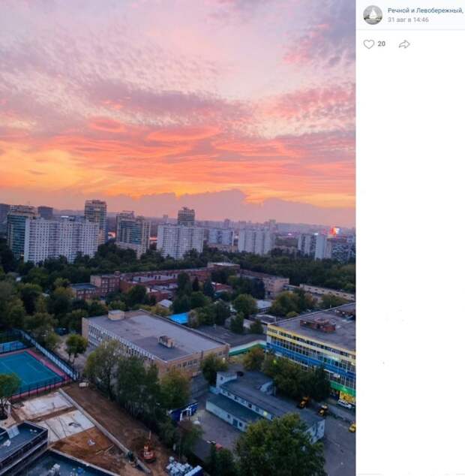View the list of 20 likes
The height and width of the screenshot is (476, 465).
coord(381,44)
